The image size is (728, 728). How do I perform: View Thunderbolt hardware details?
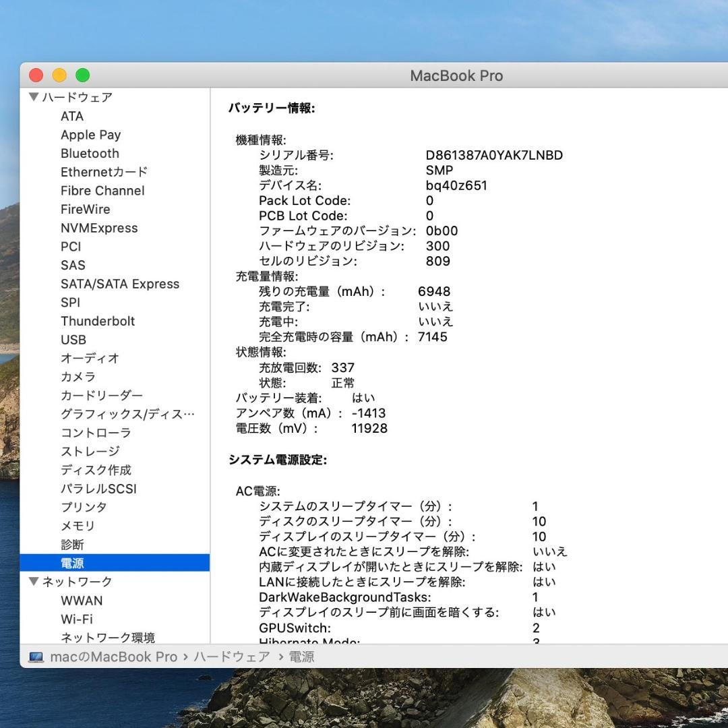pos(98,321)
